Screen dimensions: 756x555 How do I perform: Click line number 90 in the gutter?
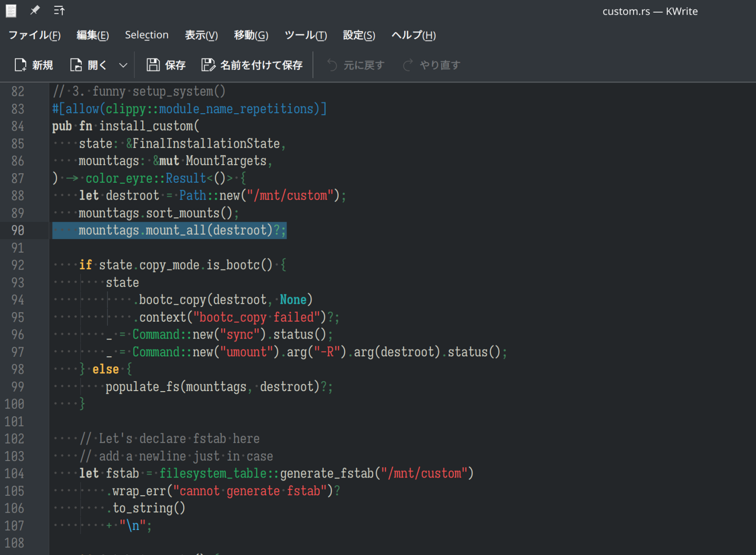click(x=18, y=231)
